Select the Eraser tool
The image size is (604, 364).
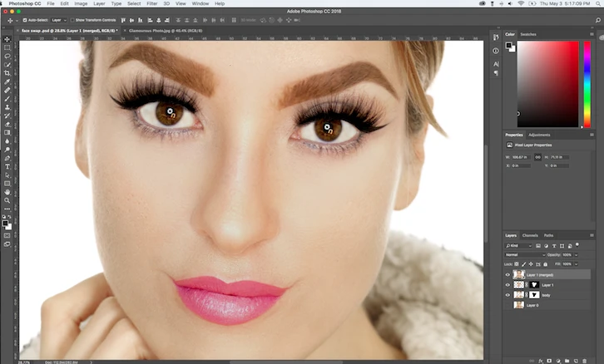(7, 124)
